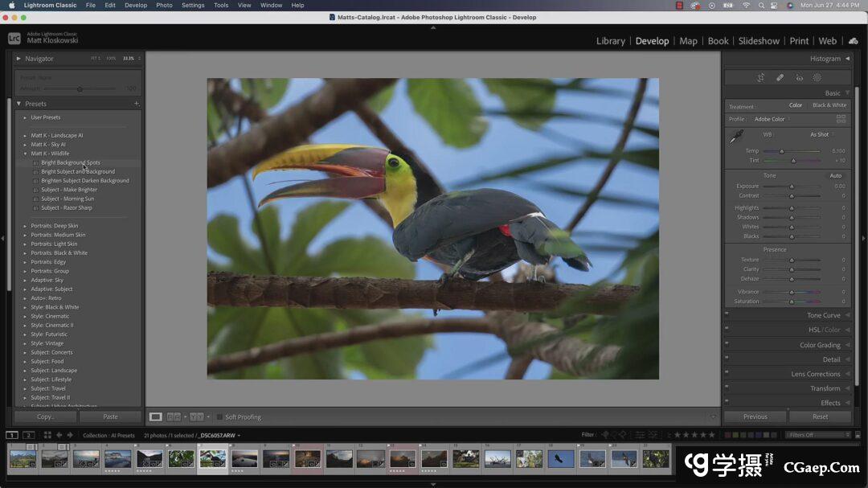Switch treatment to Black & White
The height and width of the screenshot is (488, 868).
tap(829, 105)
